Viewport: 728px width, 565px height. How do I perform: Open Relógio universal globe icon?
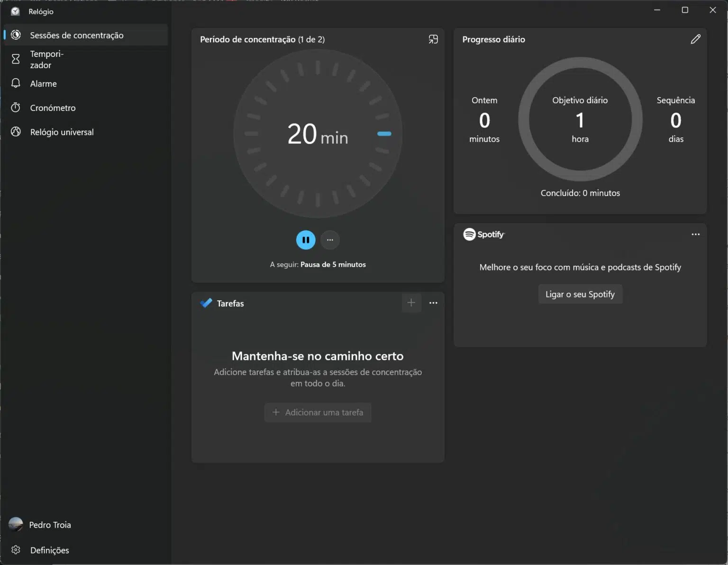16,132
